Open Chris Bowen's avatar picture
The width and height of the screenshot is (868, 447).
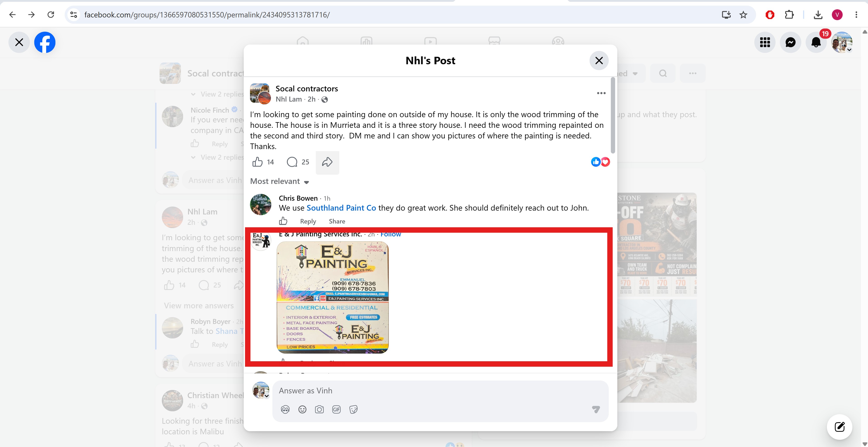click(x=260, y=205)
